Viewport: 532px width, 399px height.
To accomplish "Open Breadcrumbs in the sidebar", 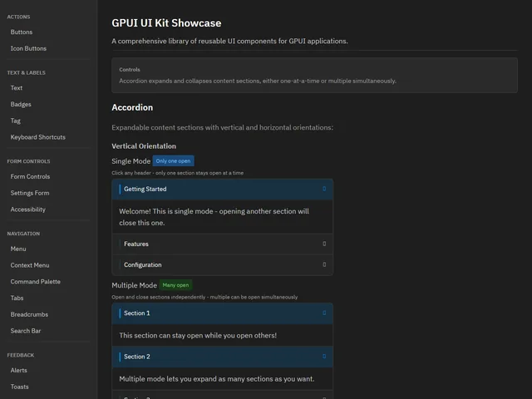I will pos(29,314).
